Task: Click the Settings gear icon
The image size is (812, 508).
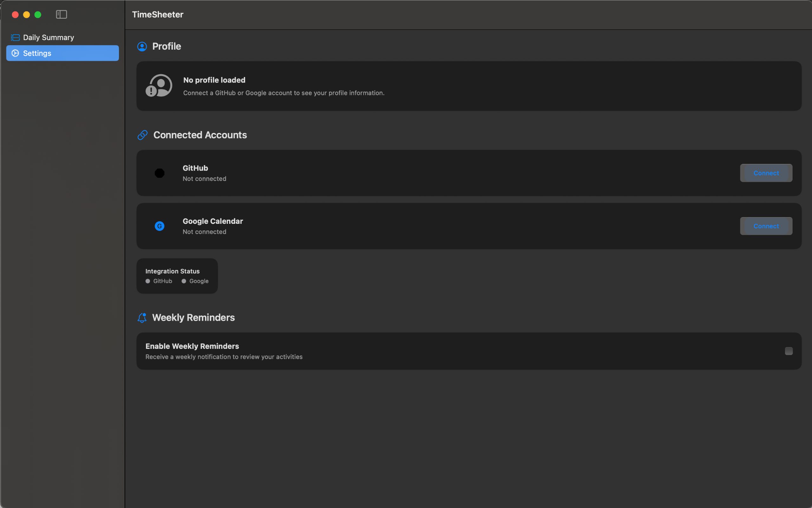Action: coord(16,53)
